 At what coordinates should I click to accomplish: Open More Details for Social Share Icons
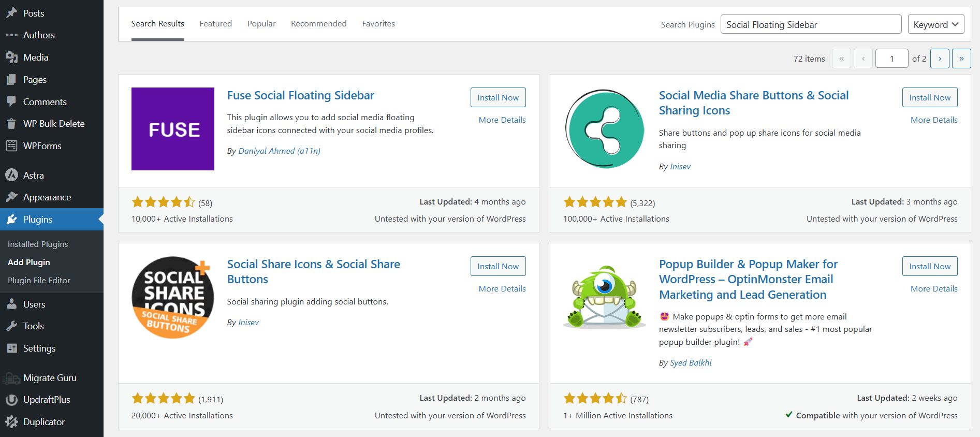click(x=502, y=288)
